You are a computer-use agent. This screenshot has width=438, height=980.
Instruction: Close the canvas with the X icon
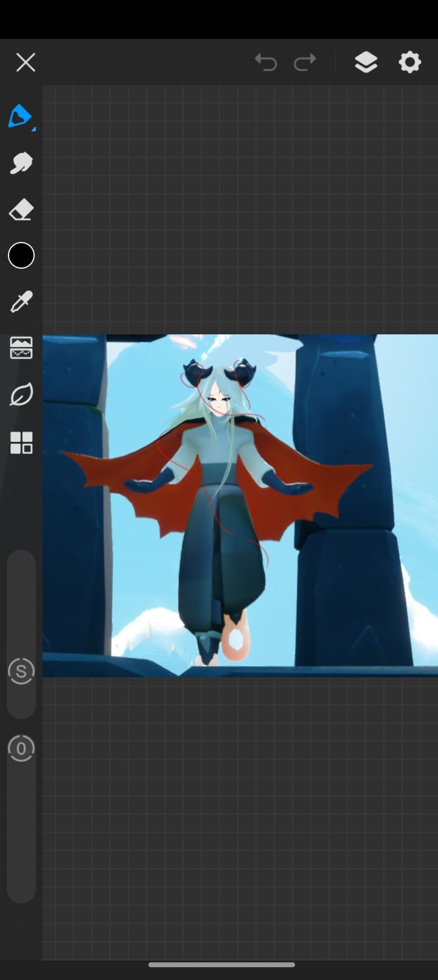[x=26, y=62]
